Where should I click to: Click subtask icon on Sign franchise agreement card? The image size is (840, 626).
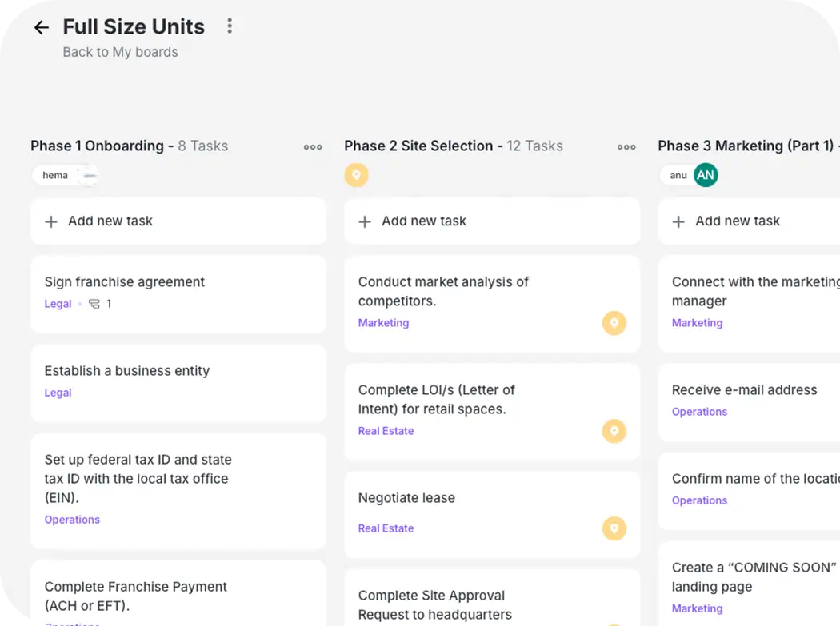94,304
